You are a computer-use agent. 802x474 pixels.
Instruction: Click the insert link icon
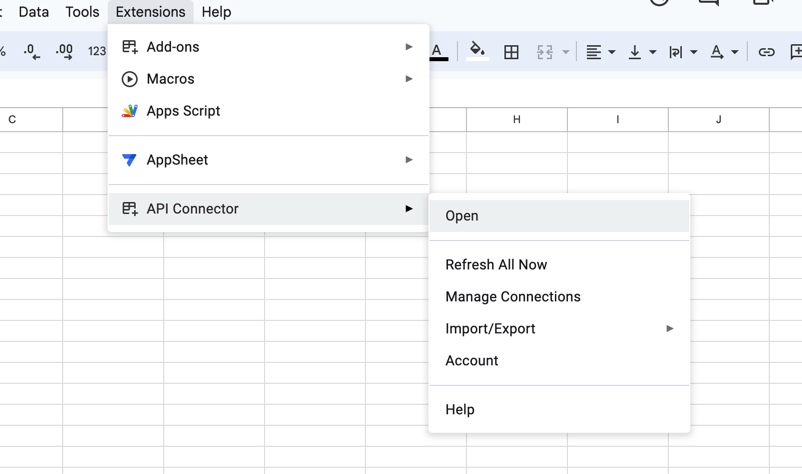(766, 52)
